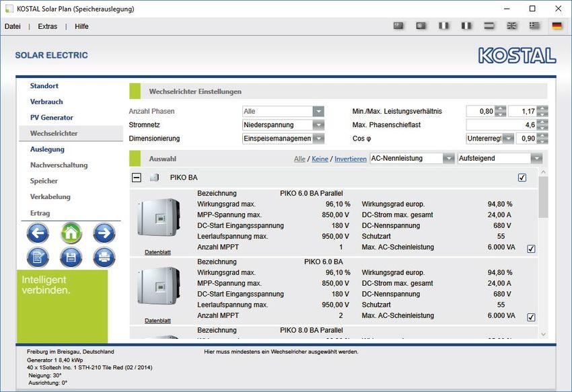572x392 pixels.
Task: Go to the PV Generator step
Action: pos(51,118)
